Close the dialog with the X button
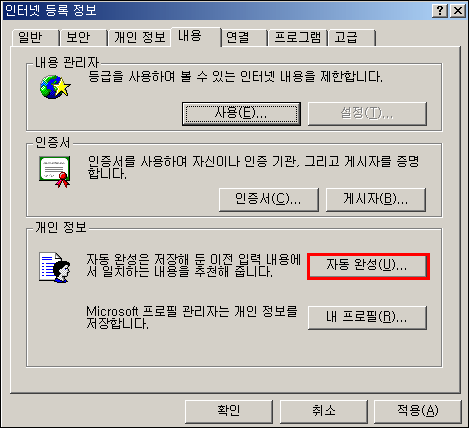This screenshot has width=469, height=428. point(458,11)
